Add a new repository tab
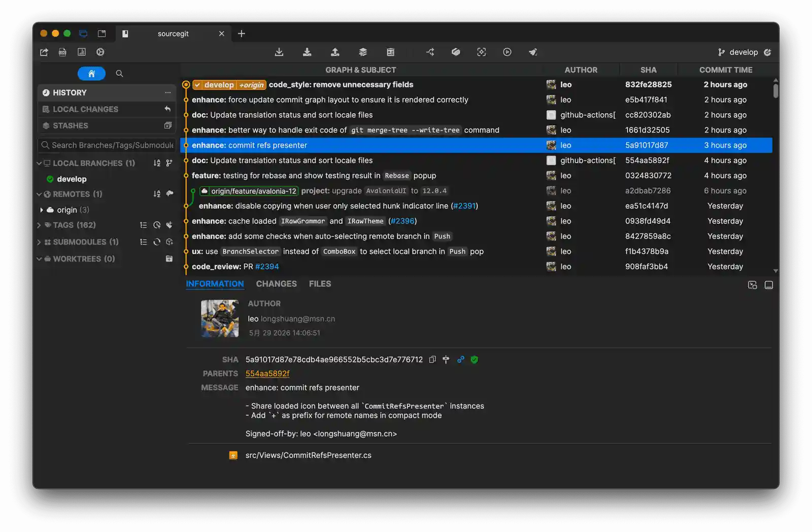812x532 pixels. coord(242,34)
